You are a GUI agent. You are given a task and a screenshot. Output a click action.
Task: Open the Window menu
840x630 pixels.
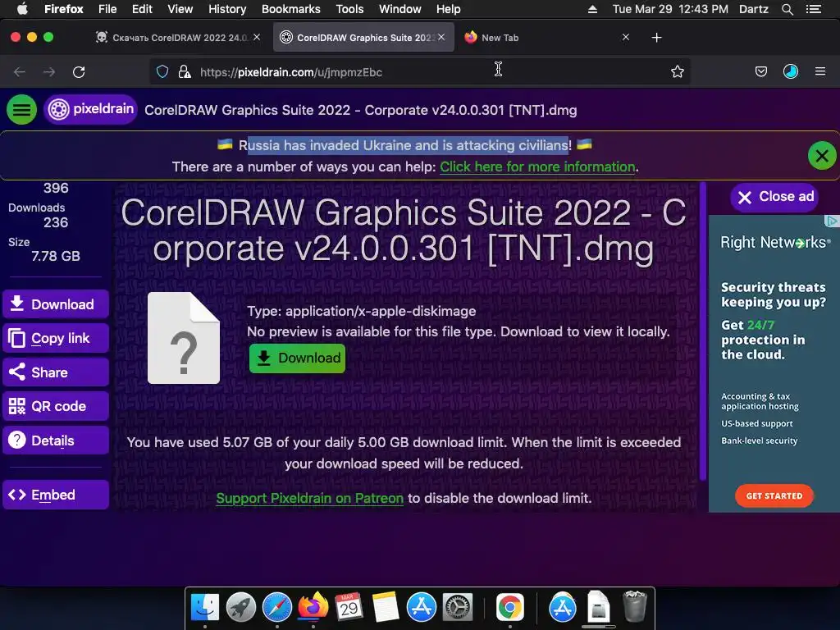click(399, 9)
